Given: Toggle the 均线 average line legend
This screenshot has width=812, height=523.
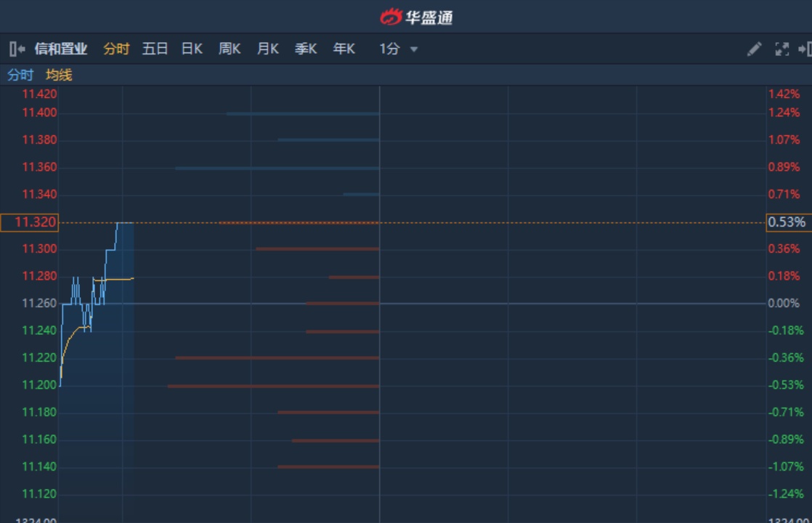Looking at the screenshot, I should click(59, 75).
